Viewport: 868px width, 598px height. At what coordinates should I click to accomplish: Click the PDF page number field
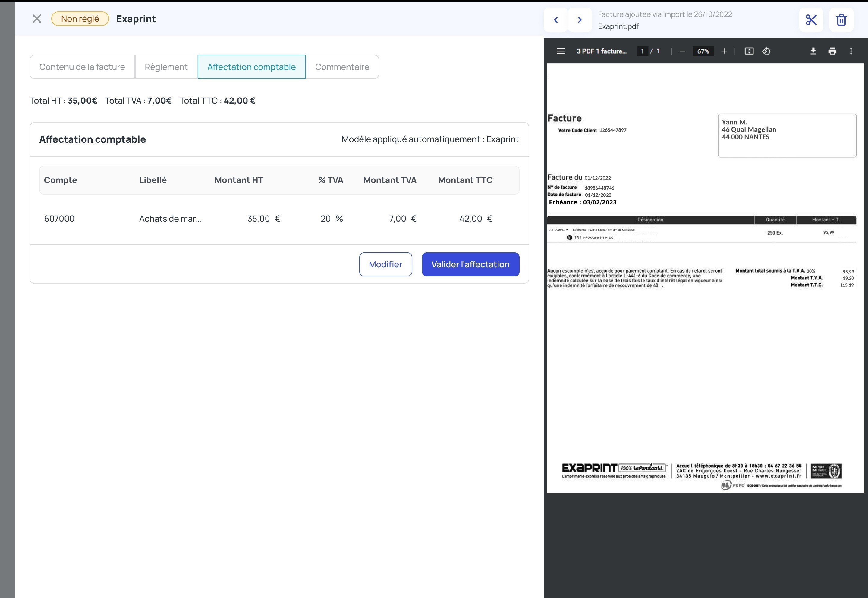tap(642, 51)
